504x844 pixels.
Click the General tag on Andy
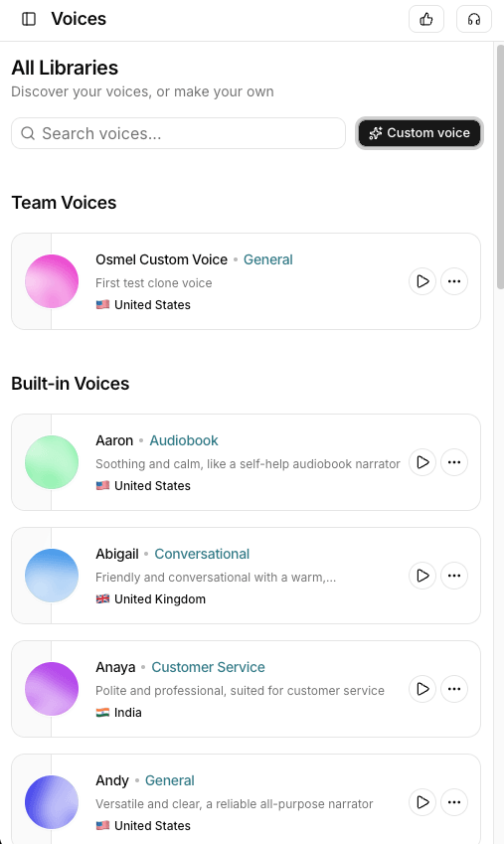click(170, 780)
